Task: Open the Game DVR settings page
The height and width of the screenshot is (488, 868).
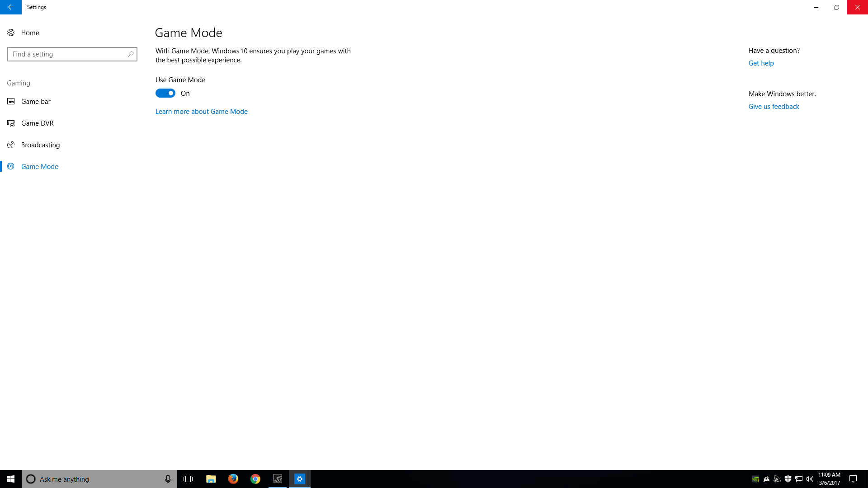Action: 38,123
